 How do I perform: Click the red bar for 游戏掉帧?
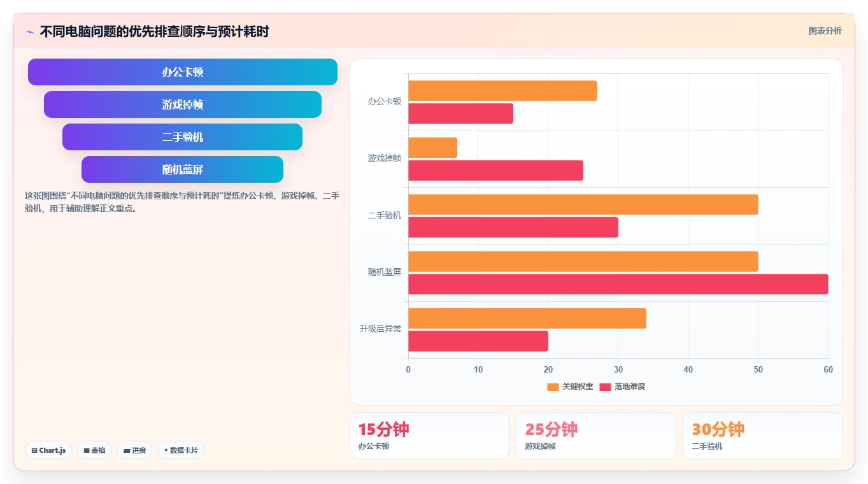pyautogui.click(x=495, y=171)
